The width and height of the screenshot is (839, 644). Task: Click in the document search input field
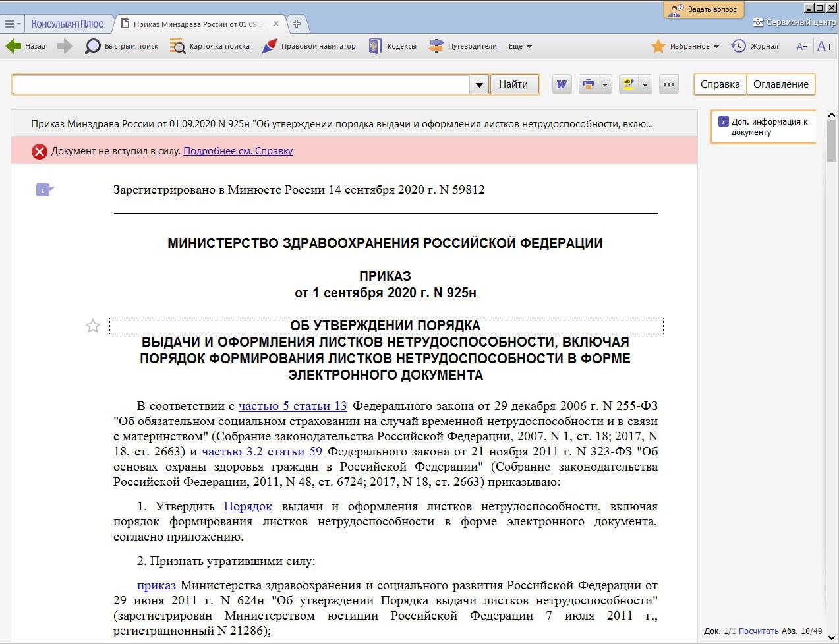241,84
